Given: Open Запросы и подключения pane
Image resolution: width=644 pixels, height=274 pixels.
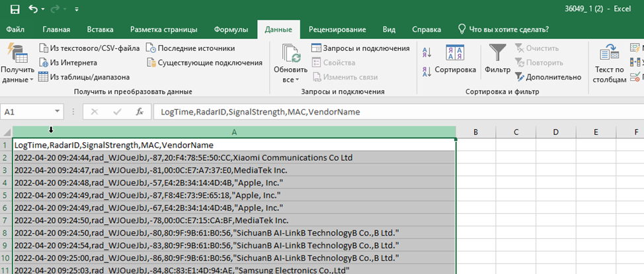Looking at the screenshot, I should click(x=360, y=48).
